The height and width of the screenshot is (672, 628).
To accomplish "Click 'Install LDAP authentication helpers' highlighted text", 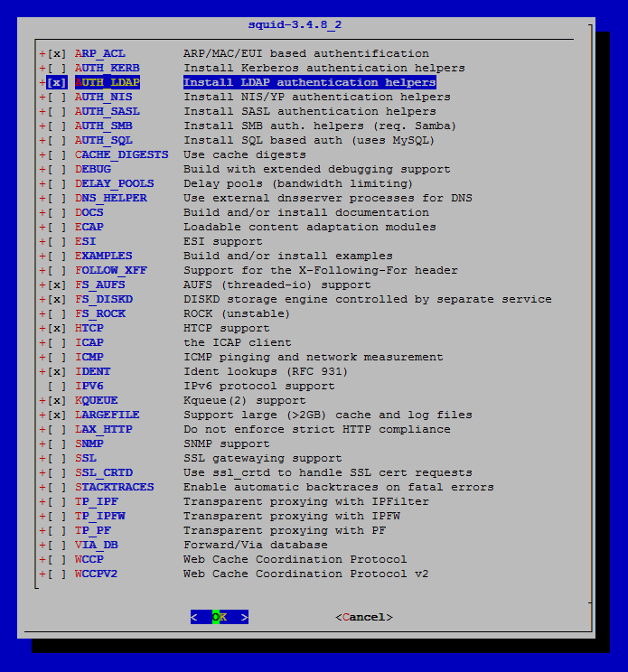I will [x=310, y=82].
